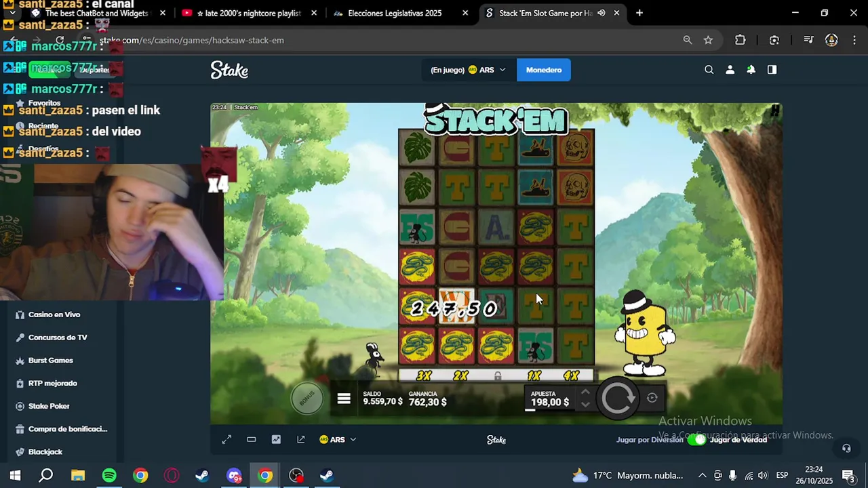Decrease the bet amount arrow
Screen dimensions: 868x488
tap(585, 405)
